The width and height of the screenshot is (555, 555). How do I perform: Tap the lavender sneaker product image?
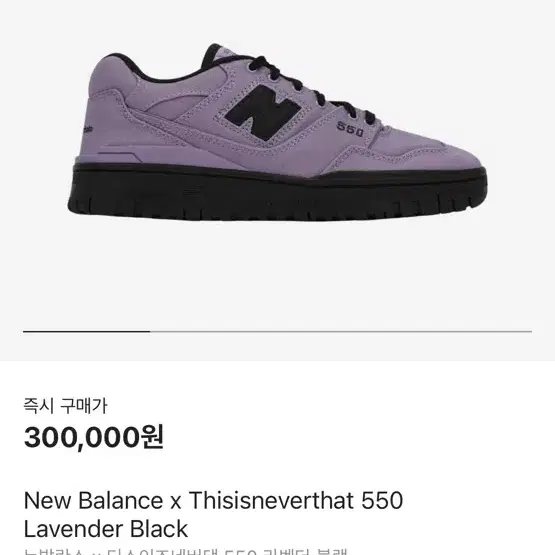[277, 132]
